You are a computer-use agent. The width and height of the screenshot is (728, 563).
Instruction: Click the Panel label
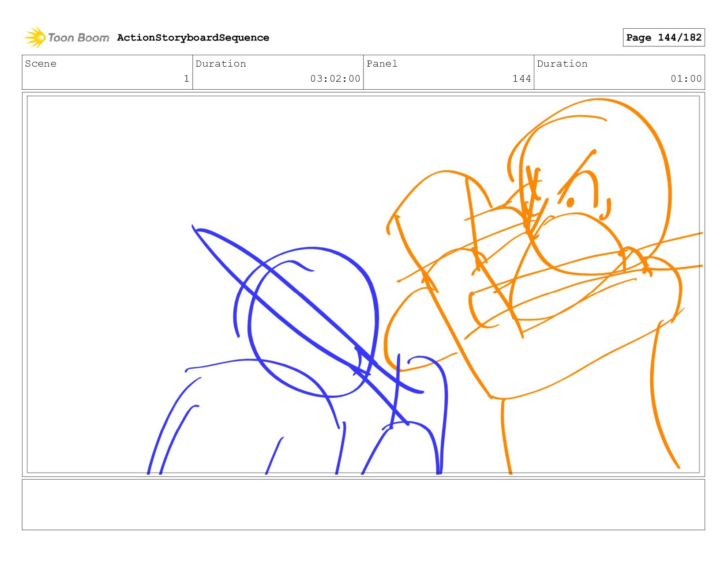(382, 64)
